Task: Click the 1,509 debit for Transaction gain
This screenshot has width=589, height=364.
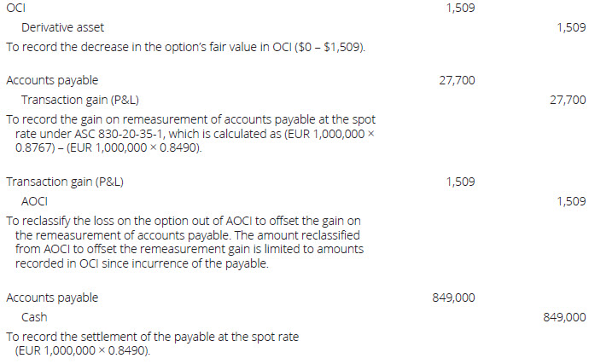Action: point(460,182)
